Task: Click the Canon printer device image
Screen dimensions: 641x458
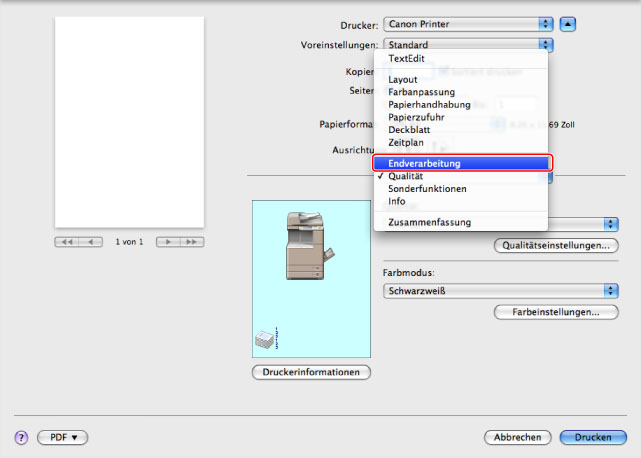Action: coord(306,246)
